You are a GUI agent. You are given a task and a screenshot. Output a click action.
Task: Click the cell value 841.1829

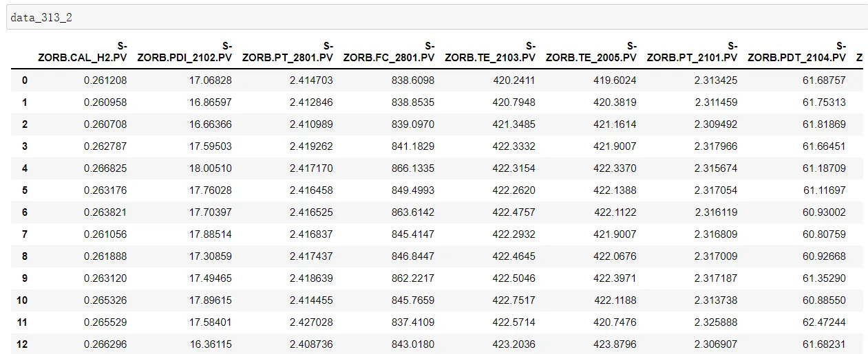413,146
